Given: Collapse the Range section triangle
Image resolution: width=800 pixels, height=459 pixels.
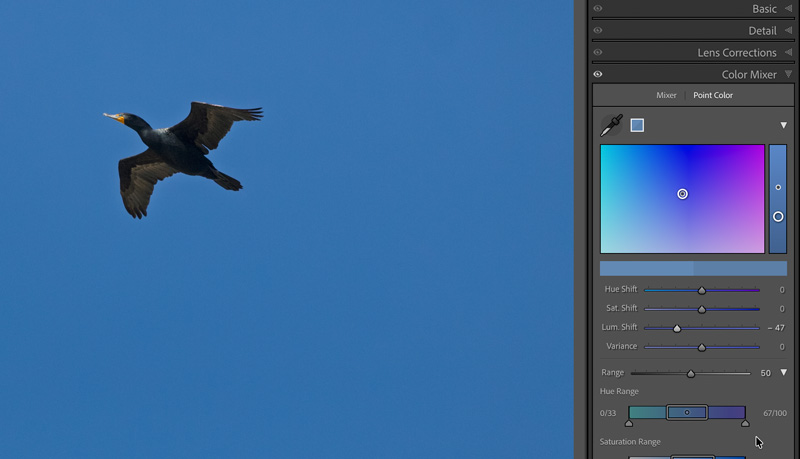Looking at the screenshot, I should tap(783, 372).
